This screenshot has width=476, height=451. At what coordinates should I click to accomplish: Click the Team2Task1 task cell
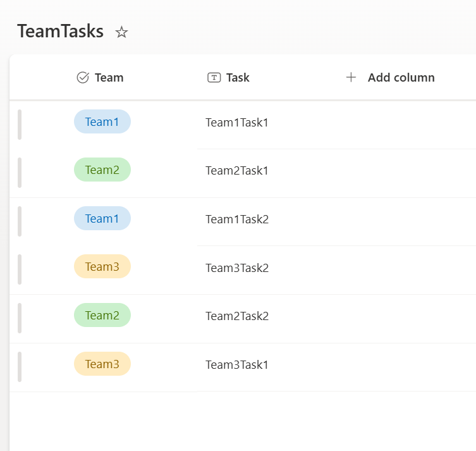tap(237, 171)
